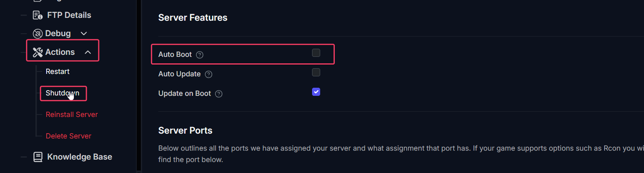This screenshot has width=644, height=173.
Task: Open the Update on Boot help icon
Action: [x=219, y=94]
